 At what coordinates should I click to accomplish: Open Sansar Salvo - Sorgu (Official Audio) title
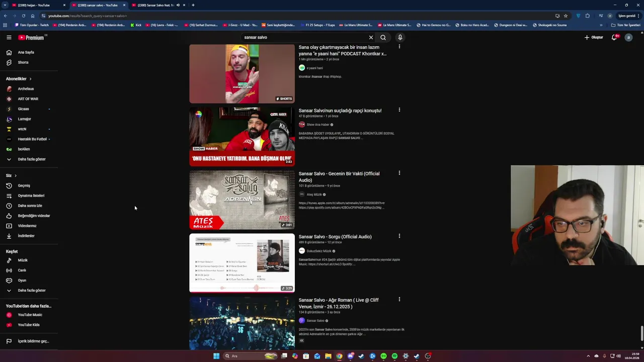coord(335,237)
